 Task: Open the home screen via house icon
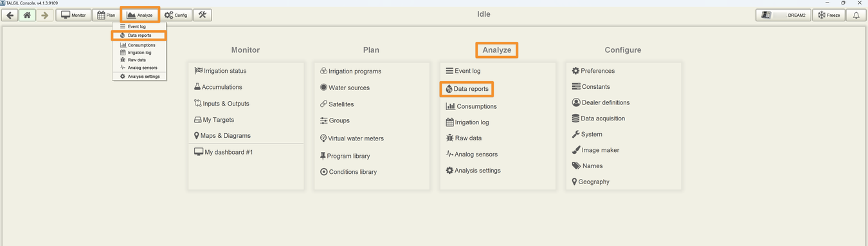pyautogui.click(x=27, y=15)
